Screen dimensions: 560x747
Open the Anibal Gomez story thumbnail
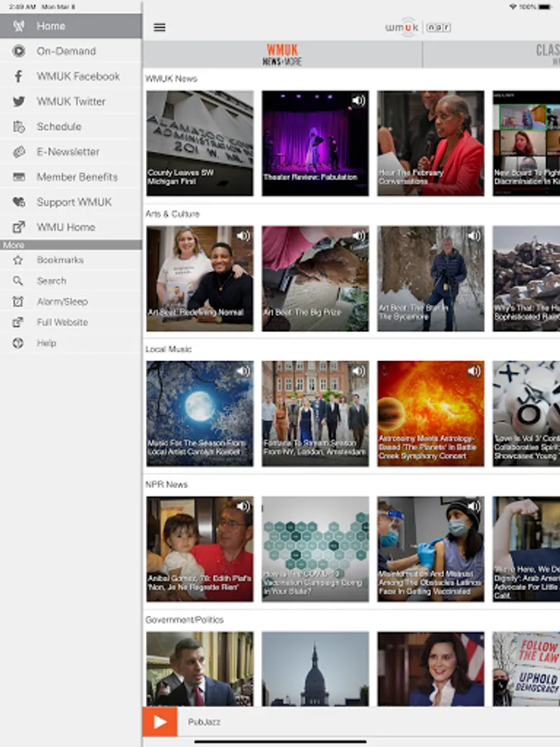click(200, 549)
